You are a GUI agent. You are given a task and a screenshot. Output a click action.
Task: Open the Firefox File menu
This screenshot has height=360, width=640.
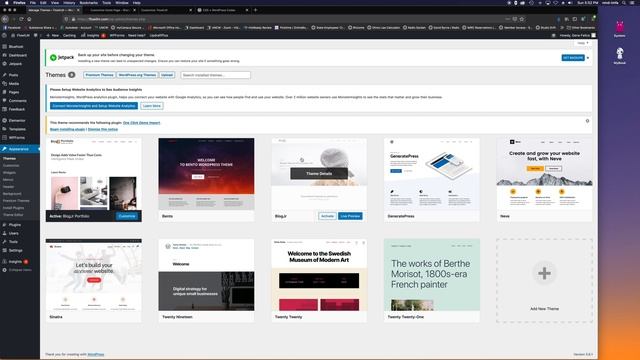pos(33,3)
